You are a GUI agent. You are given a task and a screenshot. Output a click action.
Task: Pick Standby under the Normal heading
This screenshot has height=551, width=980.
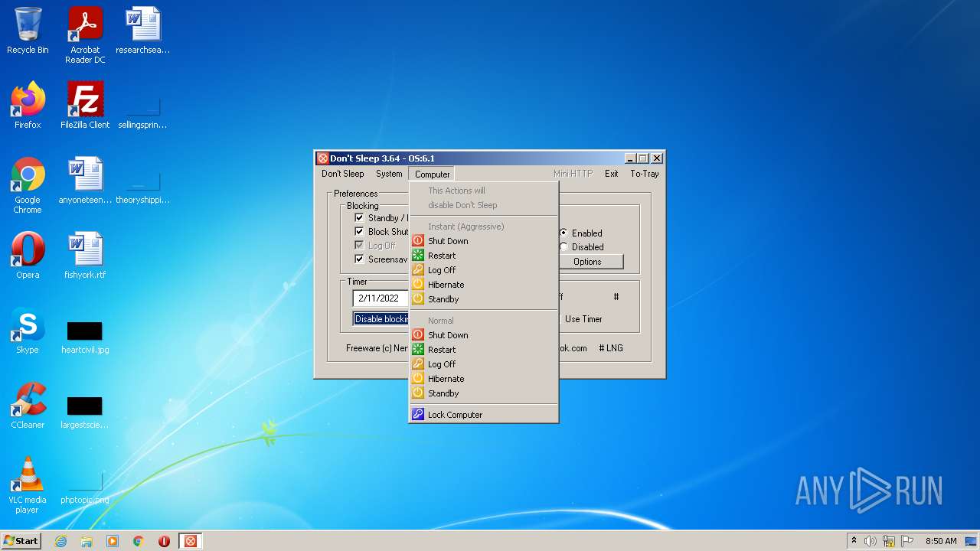click(483, 393)
